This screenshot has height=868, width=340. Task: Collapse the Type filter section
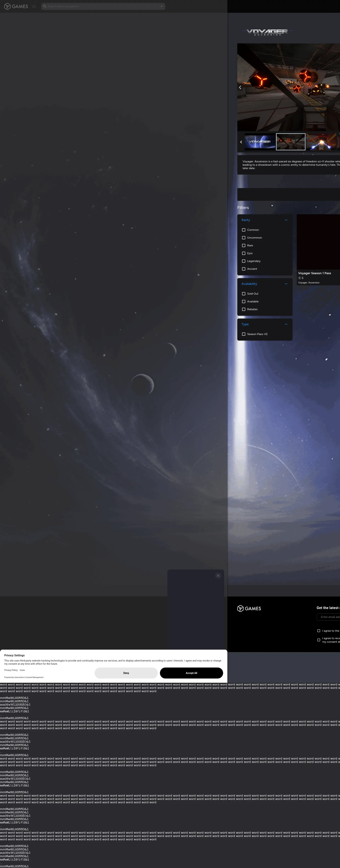[286, 324]
